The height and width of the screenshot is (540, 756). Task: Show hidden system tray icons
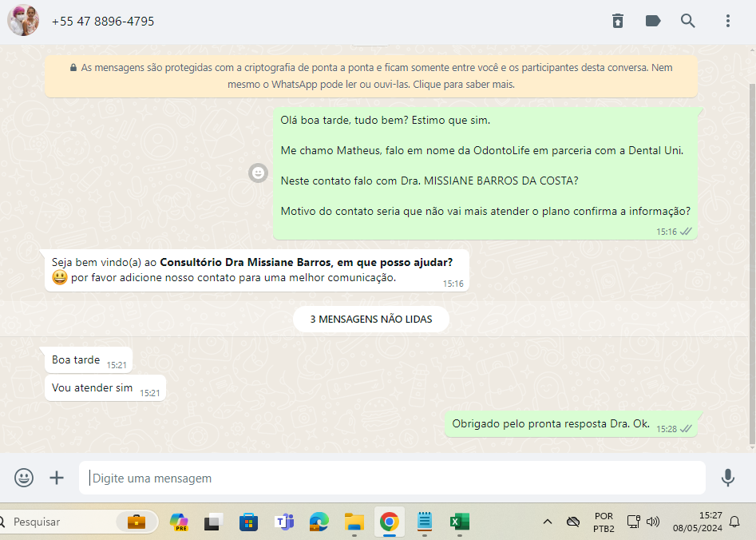point(548,522)
